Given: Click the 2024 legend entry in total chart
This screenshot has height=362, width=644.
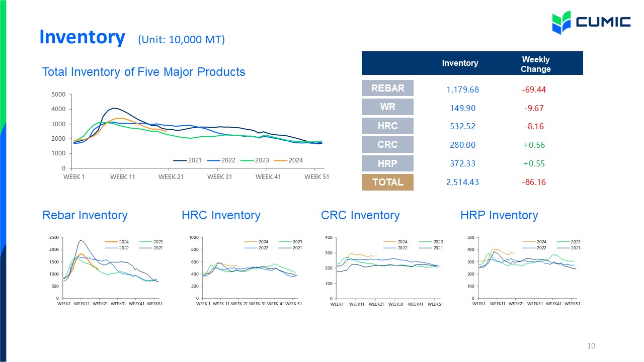Looking at the screenshot, I should 292,160.
